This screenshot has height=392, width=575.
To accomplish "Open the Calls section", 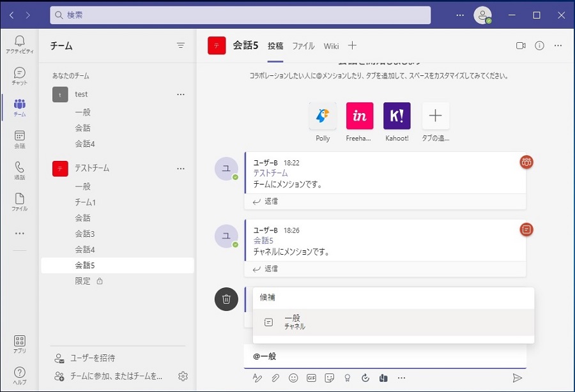I will tap(19, 170).
